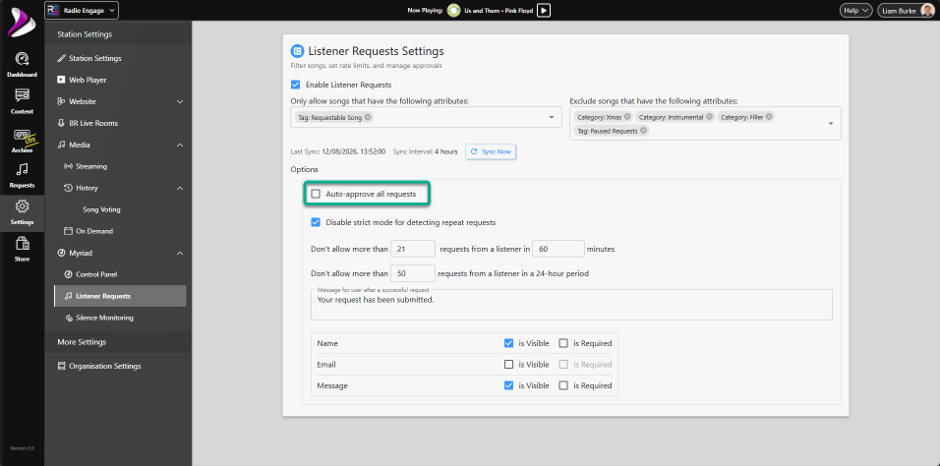Screen dimensions: 940x466
Task: Uncheck Disable strict mode for repeat requests
Action: (315, 223)
